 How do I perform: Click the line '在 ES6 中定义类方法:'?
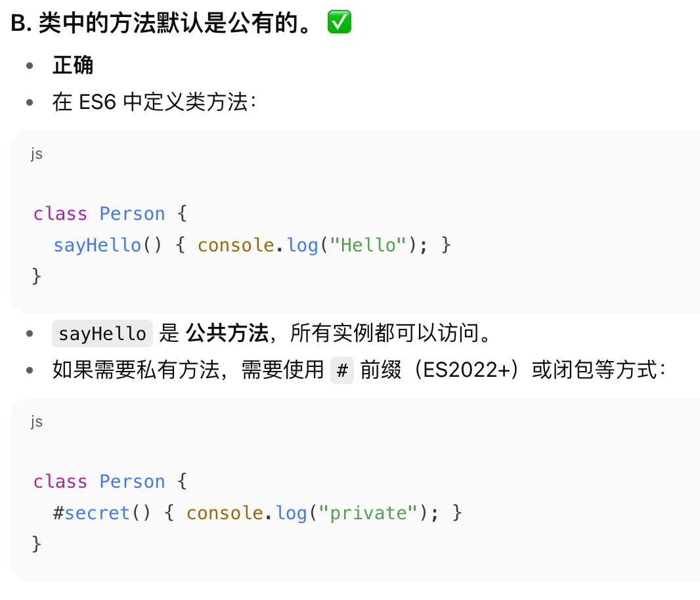tap(154, 102)
